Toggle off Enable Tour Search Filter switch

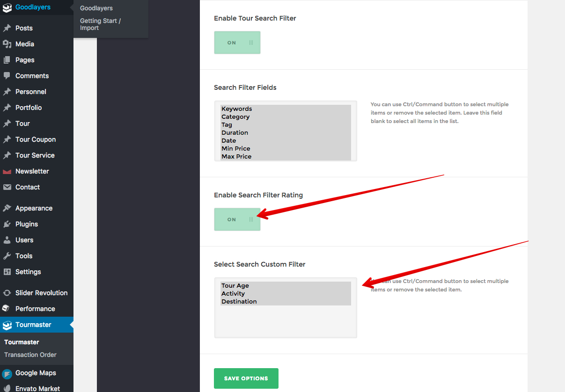(x=237, y=43)
